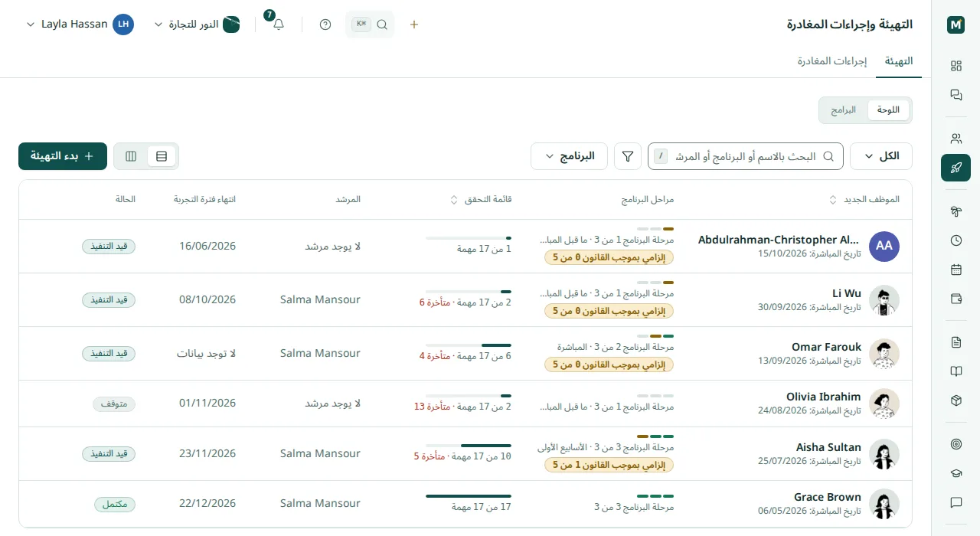This screenshot has width=980, height=536.
Task: Click the green M app logo
Action: point(955,25)
